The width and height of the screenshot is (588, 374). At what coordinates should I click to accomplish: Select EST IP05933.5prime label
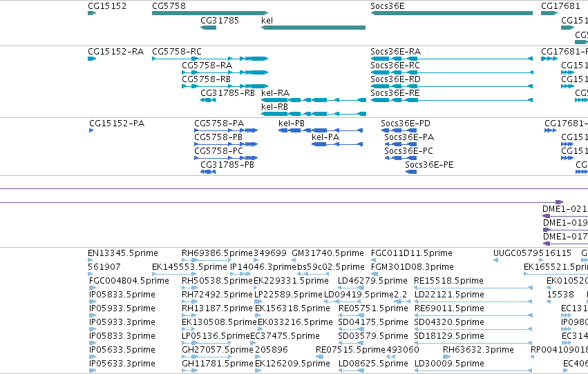[122, 309]
